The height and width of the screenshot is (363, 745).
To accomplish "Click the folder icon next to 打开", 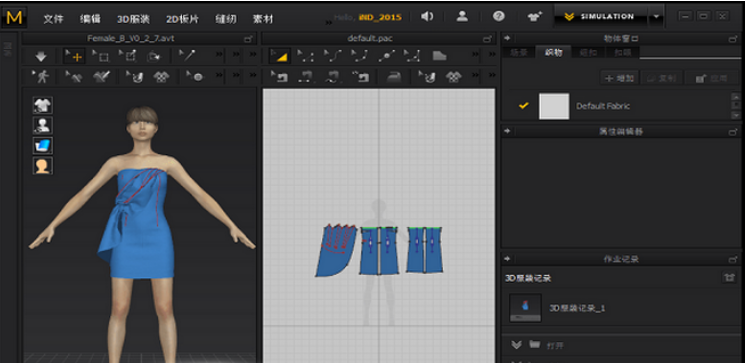I will click(x=535, y=344).
